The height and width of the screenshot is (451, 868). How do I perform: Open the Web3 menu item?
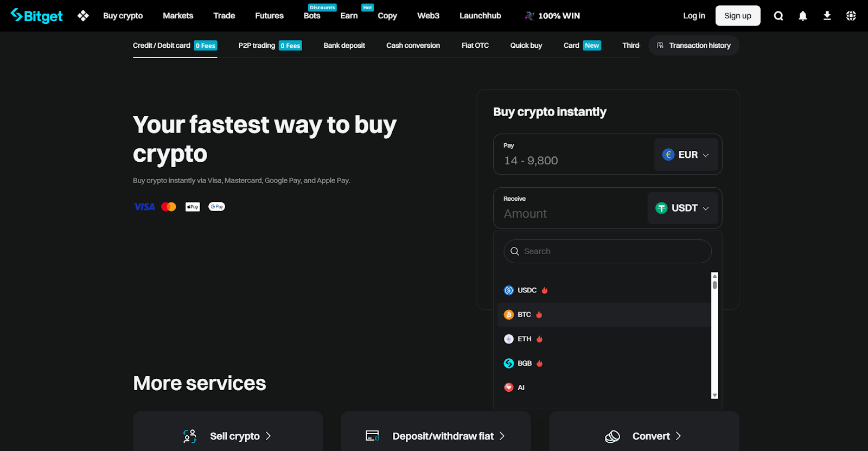click(x=428, y=16)
